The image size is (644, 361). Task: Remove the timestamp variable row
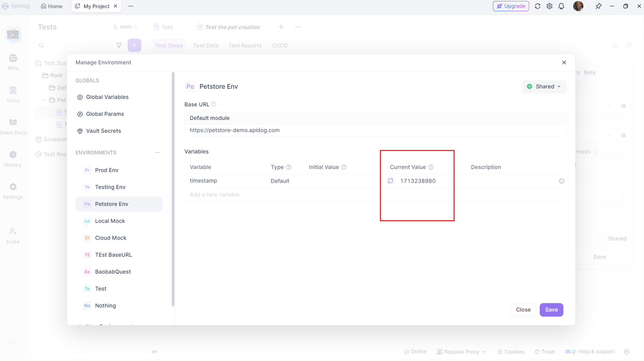coord(562,181)
